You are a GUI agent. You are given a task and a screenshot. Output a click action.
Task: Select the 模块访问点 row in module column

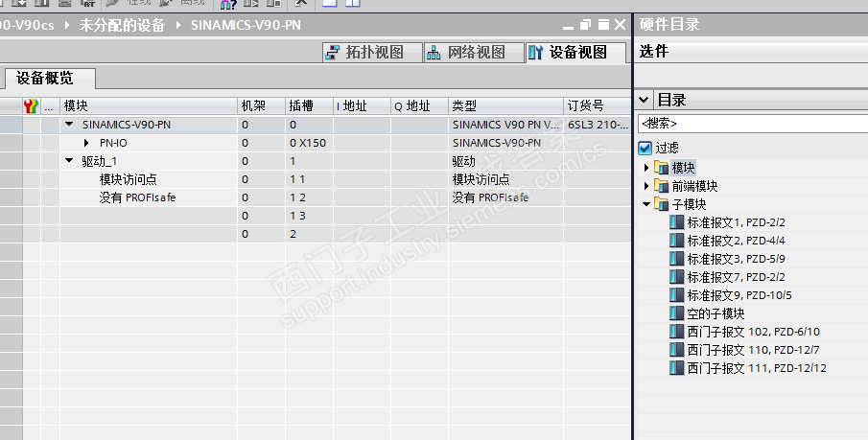pos(128,179)
